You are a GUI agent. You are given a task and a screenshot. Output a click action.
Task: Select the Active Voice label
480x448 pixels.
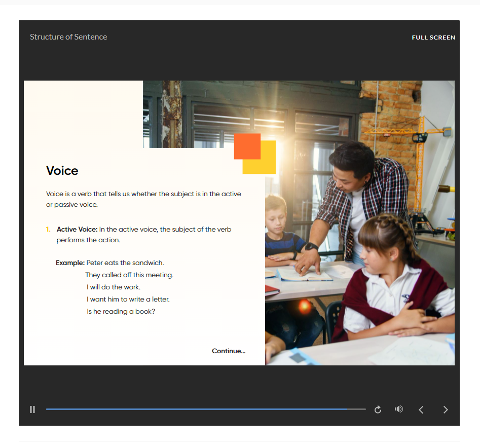(77, 229)
